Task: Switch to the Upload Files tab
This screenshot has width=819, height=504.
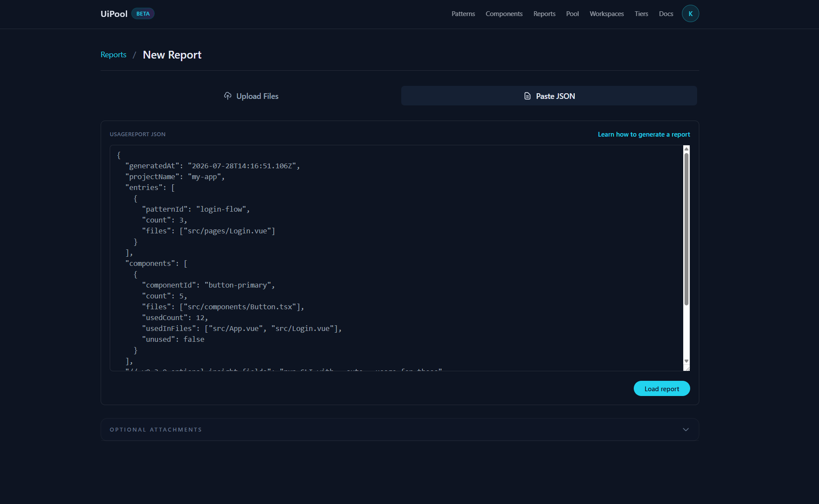Action: [251, 96]
